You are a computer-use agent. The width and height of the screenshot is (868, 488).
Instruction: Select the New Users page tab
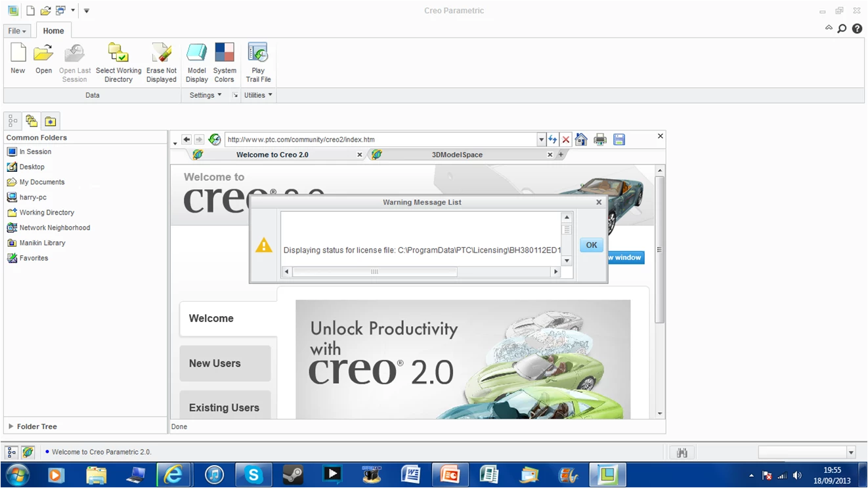click(x=225, y=363)
